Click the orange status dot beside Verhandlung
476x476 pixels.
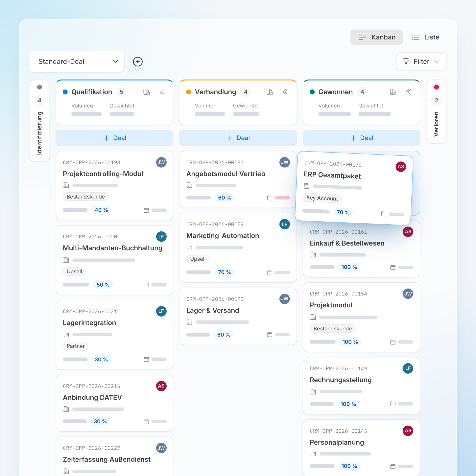188,92
